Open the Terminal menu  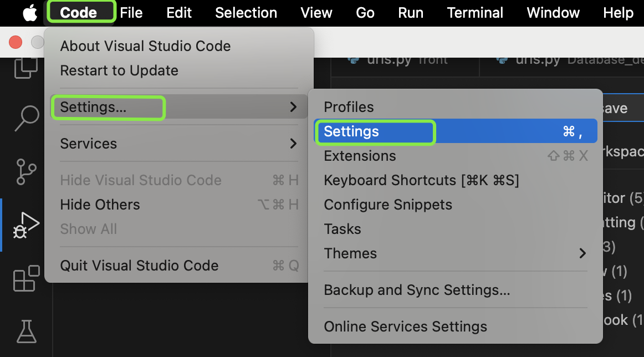click(x=475, y=13)
